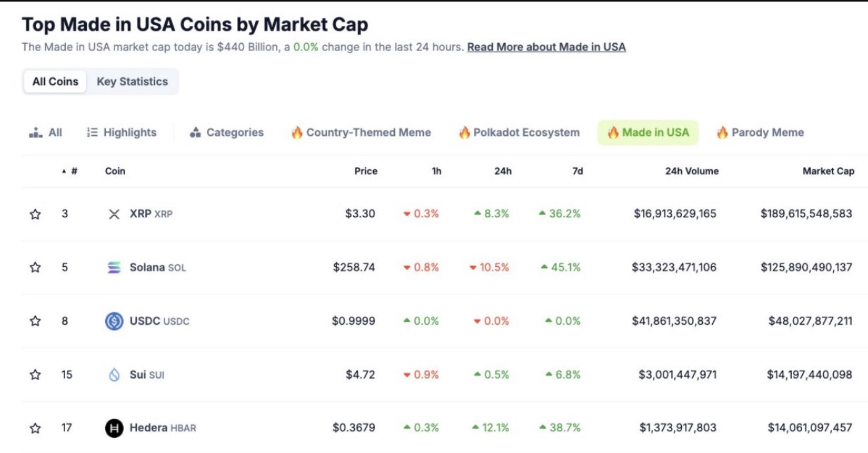Click the Categories shapes icon
Viewport: 868px width, 453px height.
pos(195,133)
